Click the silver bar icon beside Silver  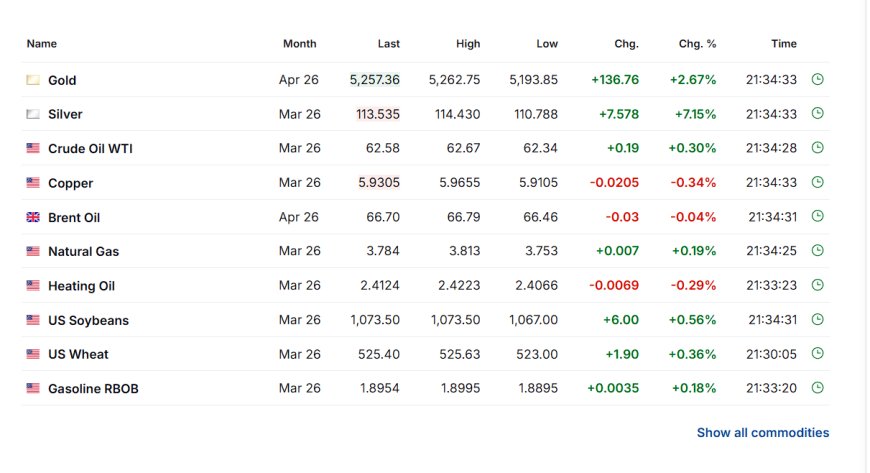[33, 114]
